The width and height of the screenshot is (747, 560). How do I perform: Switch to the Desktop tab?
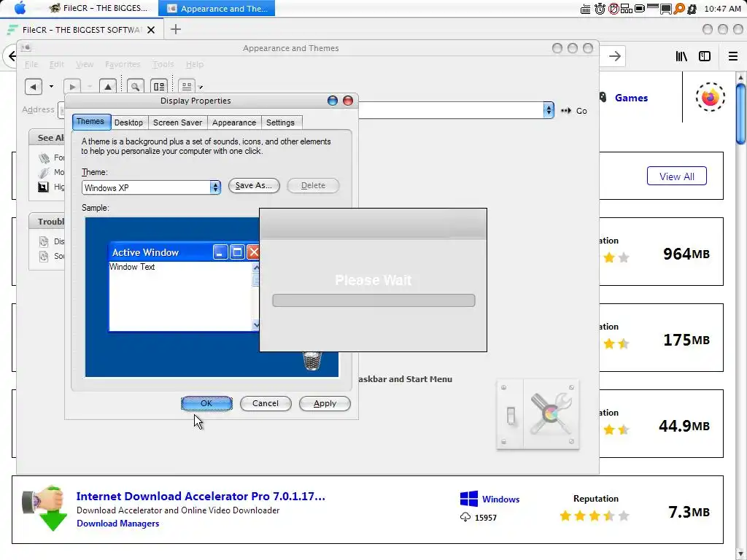(x=128, y=122)
